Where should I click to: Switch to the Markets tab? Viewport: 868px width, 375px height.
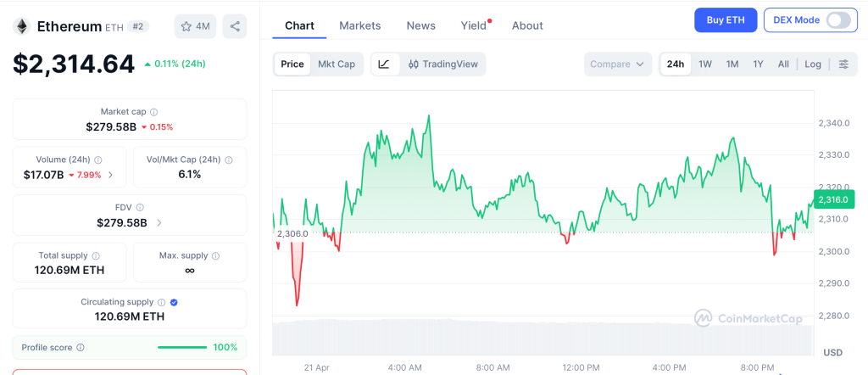[360, 25]
